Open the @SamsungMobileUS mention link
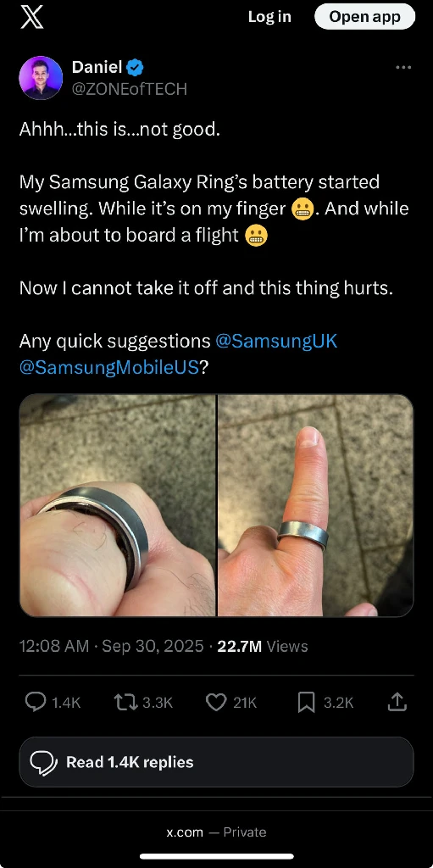Screen dimensions: 433x868 (108, 368)
